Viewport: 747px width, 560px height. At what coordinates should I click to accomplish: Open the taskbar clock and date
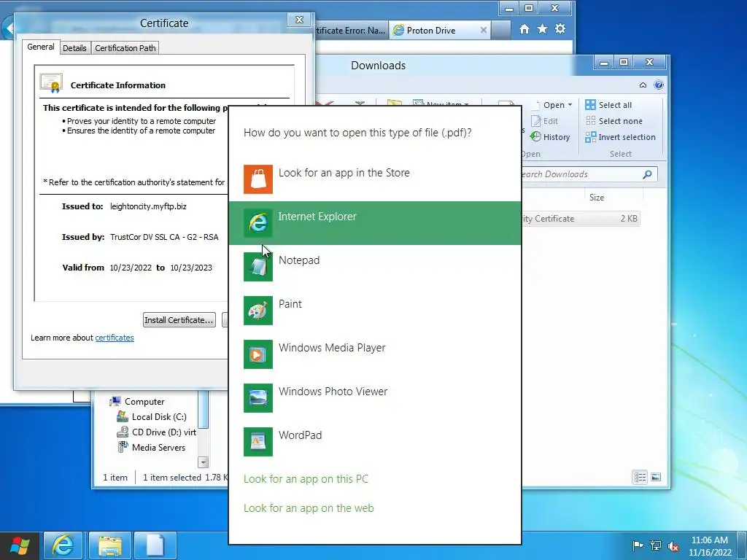click(710, 545)
